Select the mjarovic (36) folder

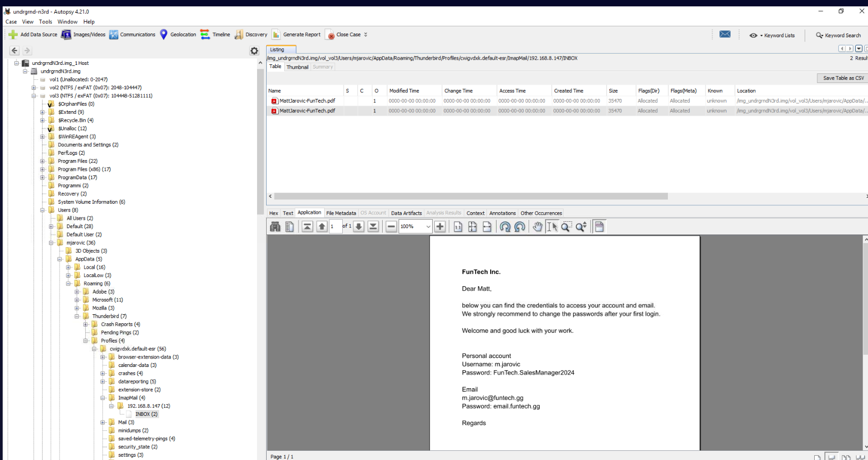coord(81,243)
